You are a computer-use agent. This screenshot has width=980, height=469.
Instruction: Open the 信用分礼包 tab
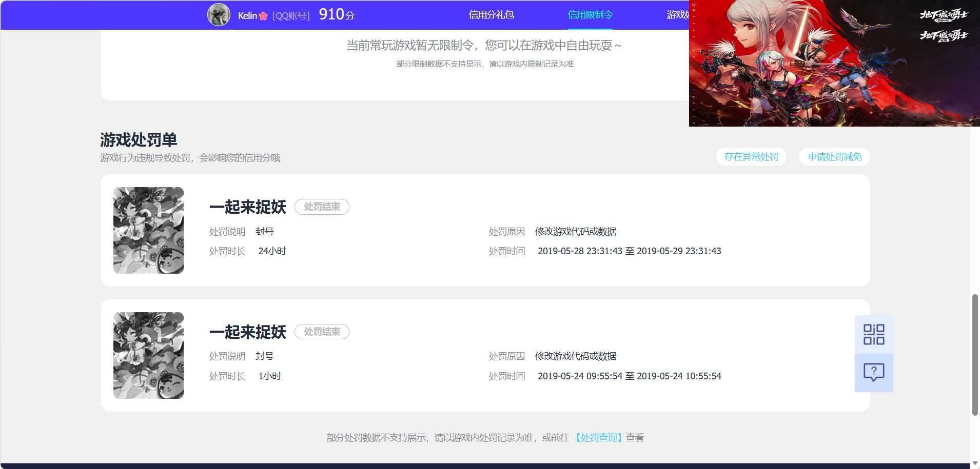point(491,15)
